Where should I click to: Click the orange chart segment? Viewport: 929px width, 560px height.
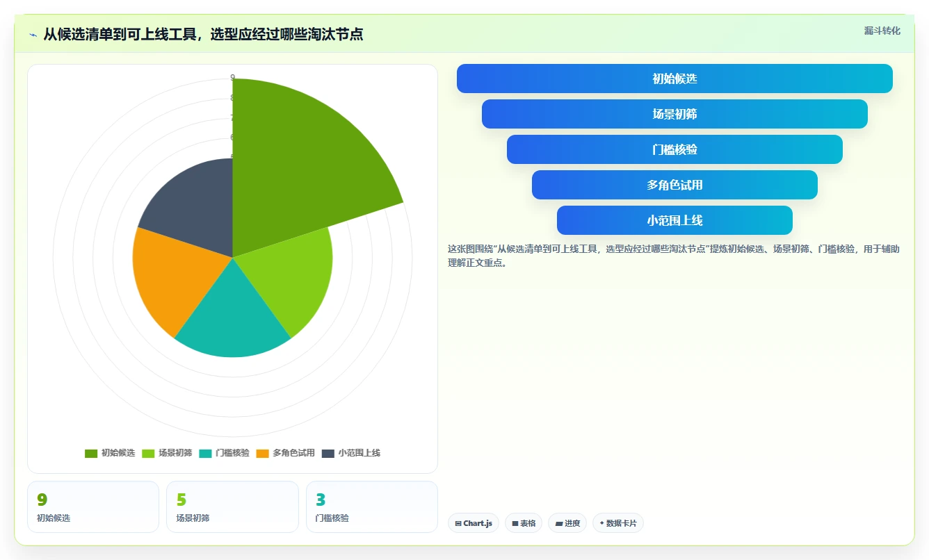point(174,278)
